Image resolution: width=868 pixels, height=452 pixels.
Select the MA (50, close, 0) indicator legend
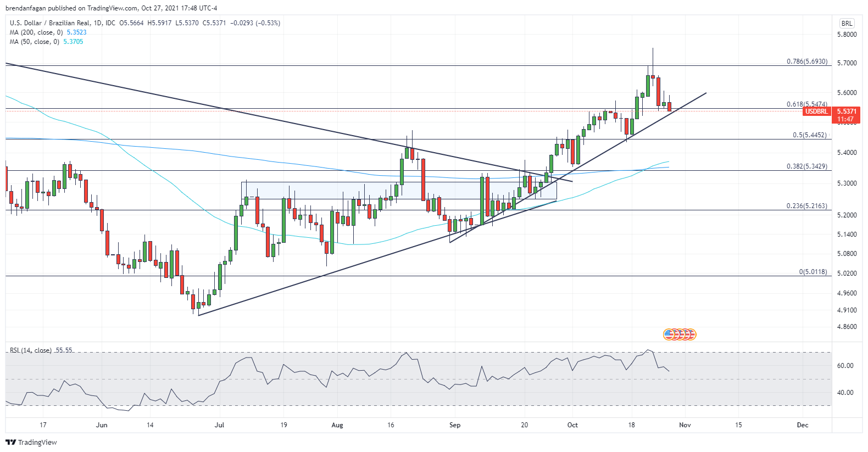[x=35, y=42]
